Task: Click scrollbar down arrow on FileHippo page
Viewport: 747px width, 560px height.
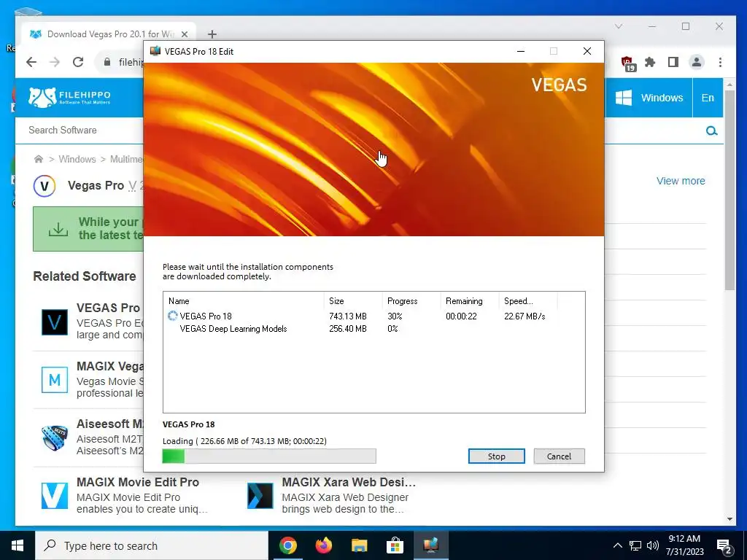Action: pos(729,519)
